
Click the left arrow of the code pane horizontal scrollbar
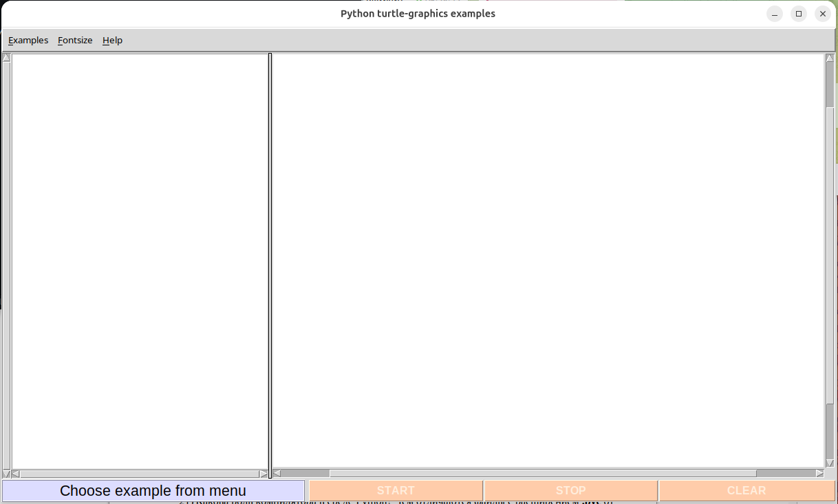(x=16, y=474)
